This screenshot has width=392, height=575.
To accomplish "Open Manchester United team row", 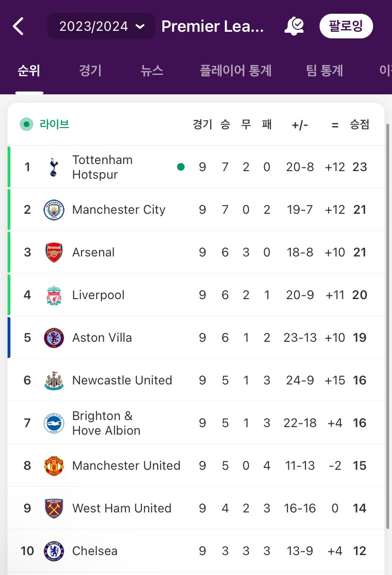I will [x=196, y=465].
